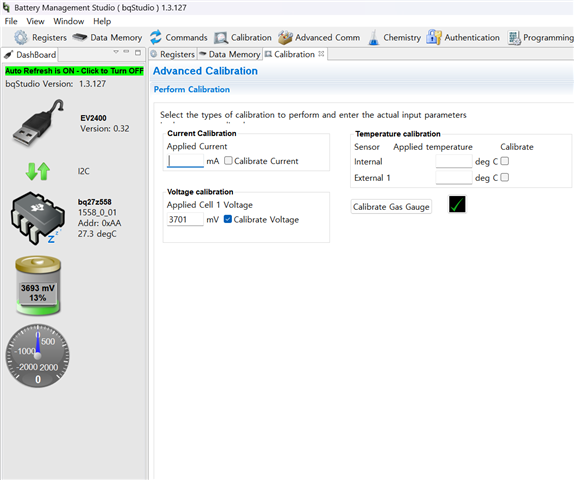Enable the Calibrate Current checkbox

(x=228, y=161)
